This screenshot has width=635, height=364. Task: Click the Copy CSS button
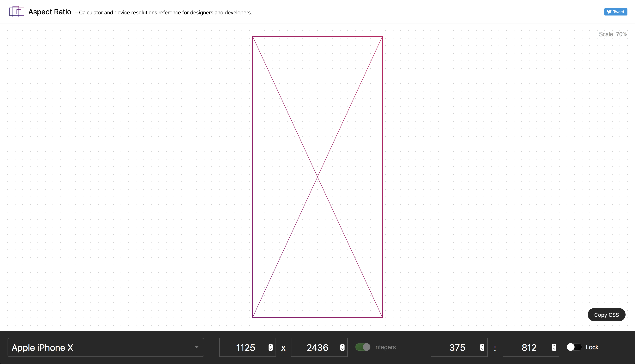pos(606,315)
